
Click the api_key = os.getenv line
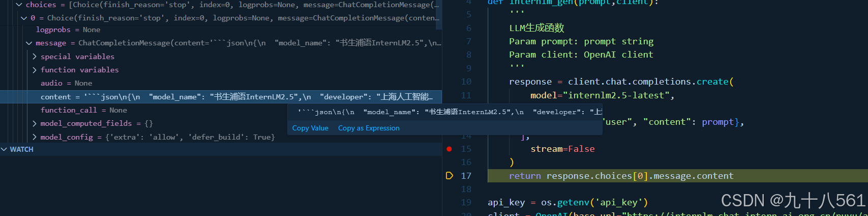(568, 202)
